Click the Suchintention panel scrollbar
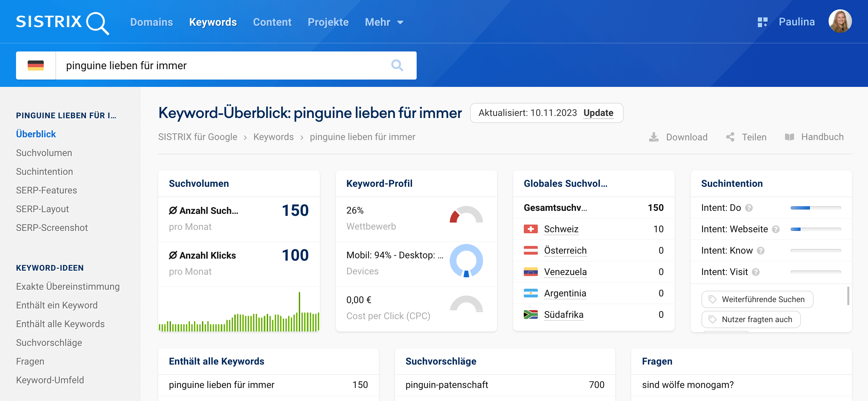Screen dimensions: 868x401 848,296
